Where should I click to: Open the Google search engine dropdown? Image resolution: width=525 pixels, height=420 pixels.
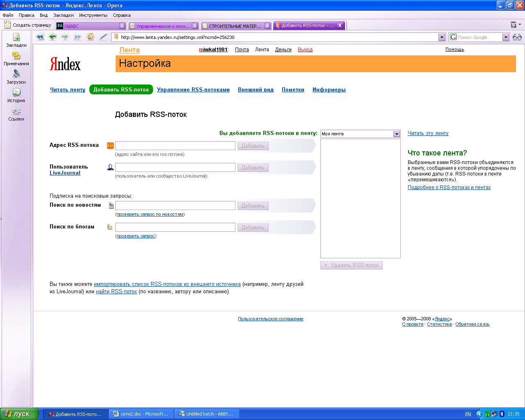tap(506, 37)
